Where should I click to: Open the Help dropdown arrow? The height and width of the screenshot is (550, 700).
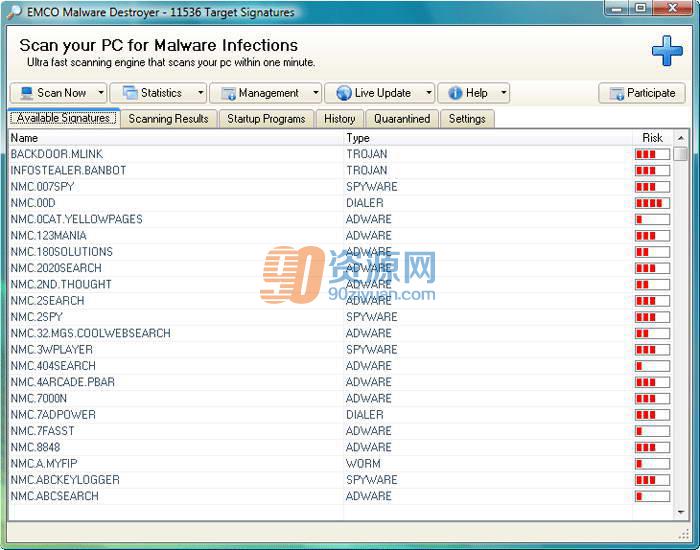tap(504, 93)
